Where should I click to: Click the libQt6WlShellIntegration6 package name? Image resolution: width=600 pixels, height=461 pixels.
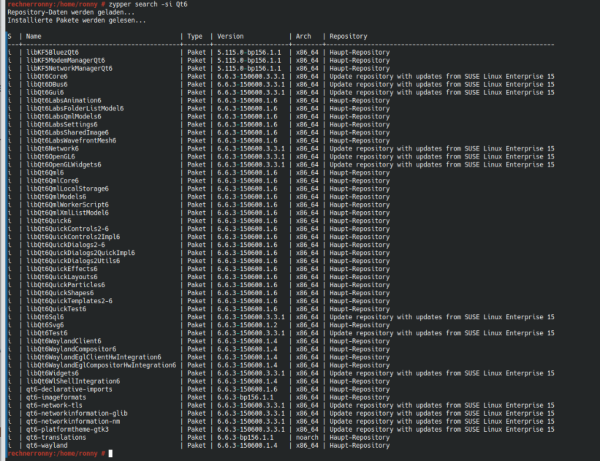pyautogui.click(x=73, y=381)
